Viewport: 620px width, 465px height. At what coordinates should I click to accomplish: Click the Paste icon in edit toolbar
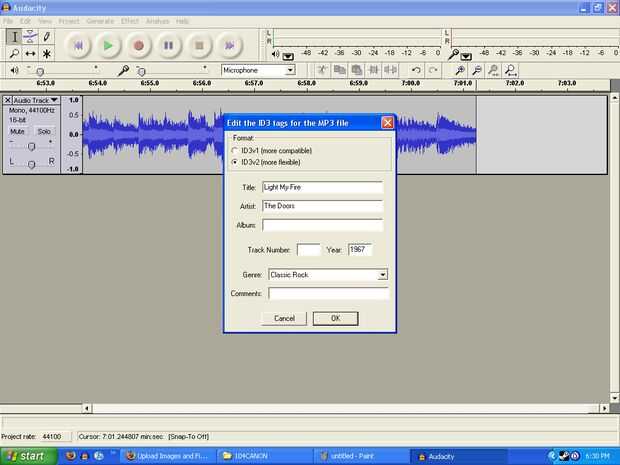click(357, 70)
